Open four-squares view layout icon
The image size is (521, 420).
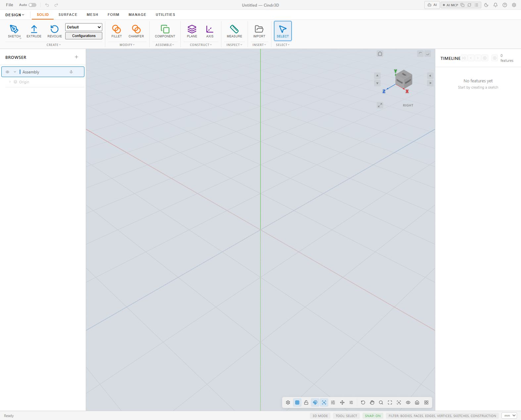coord(426,402)
